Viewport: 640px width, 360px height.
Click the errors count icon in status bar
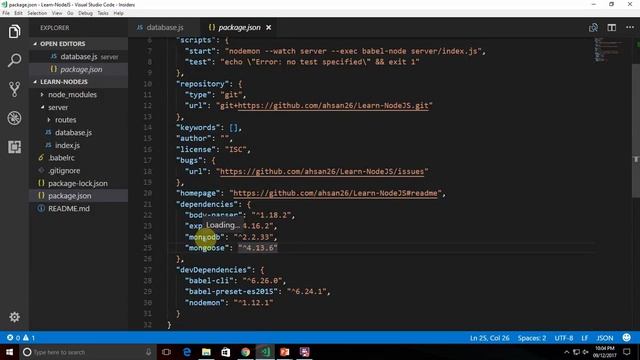pos(9,338)
